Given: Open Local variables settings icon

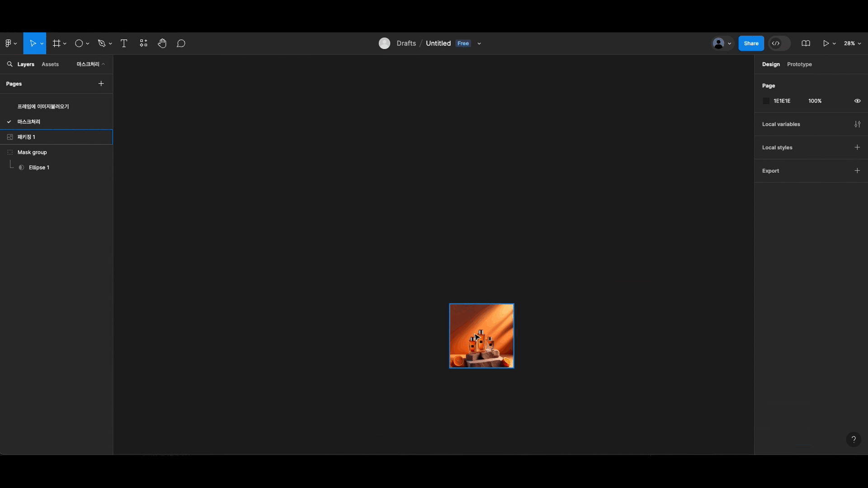Looking at the screenshot, I should click(857, 124).
